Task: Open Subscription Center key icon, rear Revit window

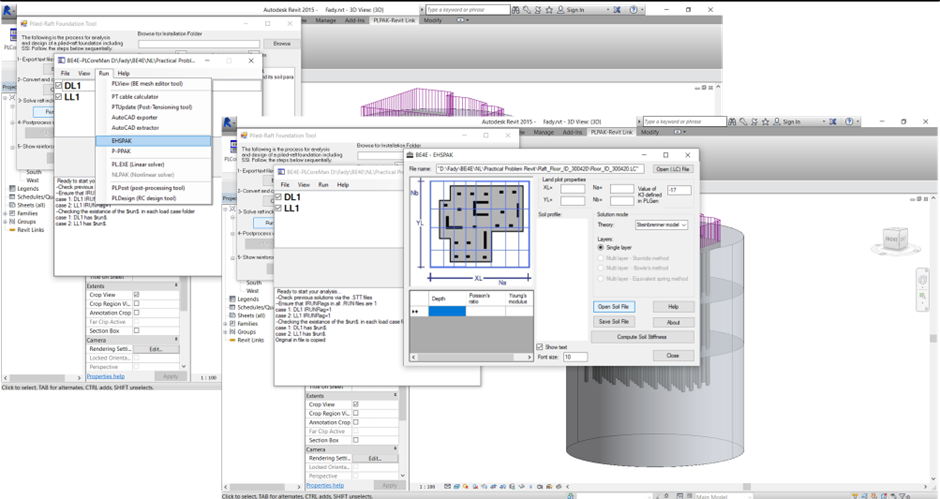Action: click(x=526, y=10)
